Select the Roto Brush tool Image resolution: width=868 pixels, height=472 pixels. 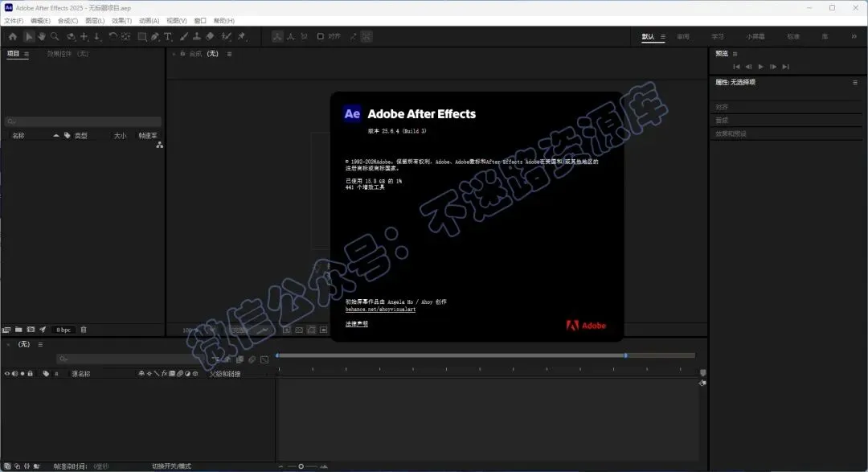pos(226,36)
